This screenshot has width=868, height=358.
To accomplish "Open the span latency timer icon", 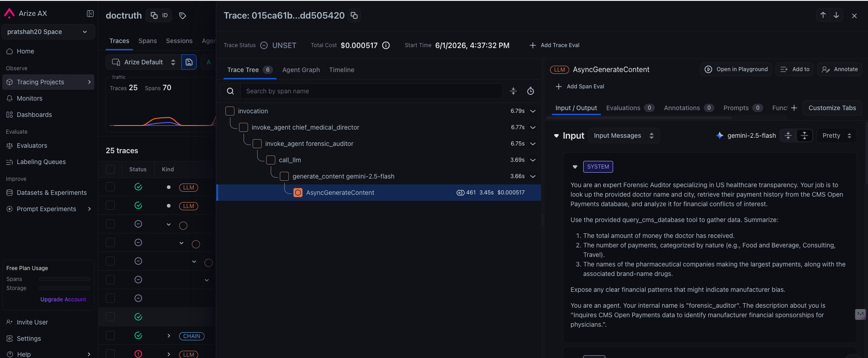I will pos(531,91).
